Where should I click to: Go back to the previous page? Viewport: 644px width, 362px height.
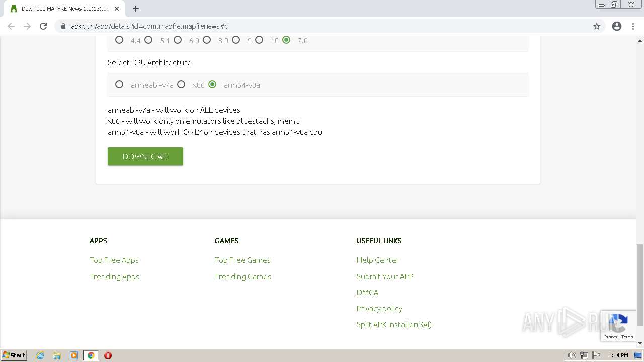tap(11, 26)
